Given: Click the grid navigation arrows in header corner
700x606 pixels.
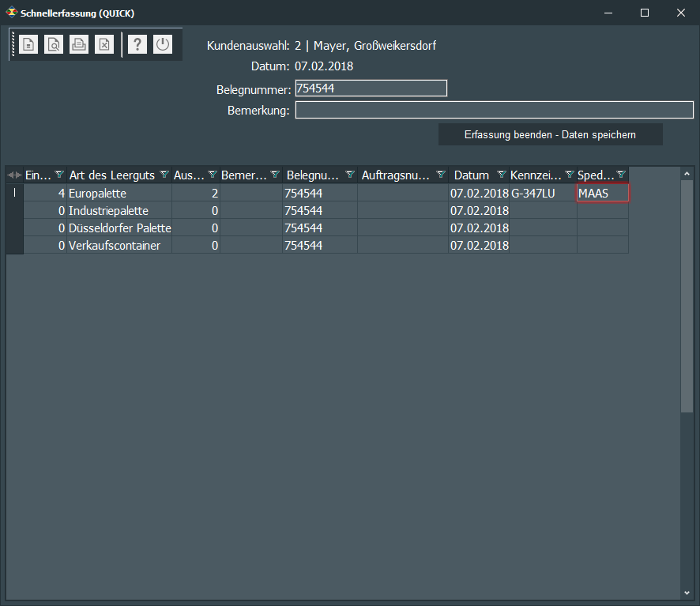Looking at the screenshot, I should pos(14,175).
